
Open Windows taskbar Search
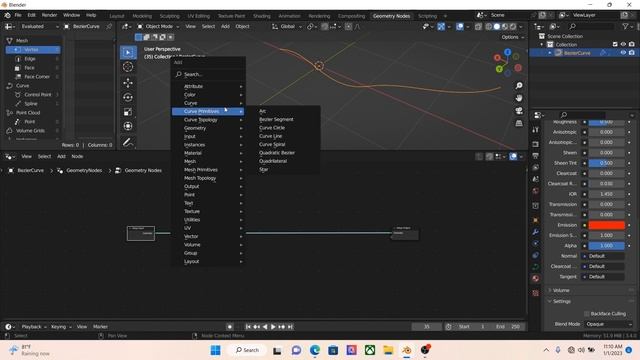point(247,350)
